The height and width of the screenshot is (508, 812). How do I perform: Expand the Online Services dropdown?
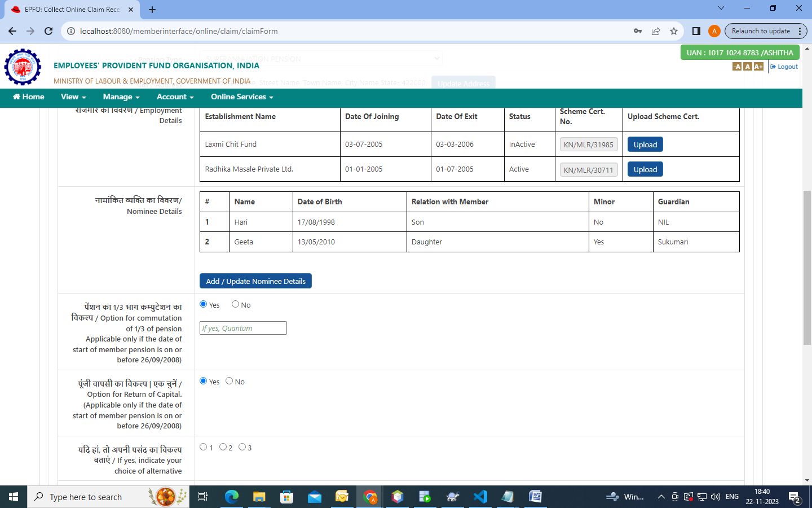click(242, 97)
